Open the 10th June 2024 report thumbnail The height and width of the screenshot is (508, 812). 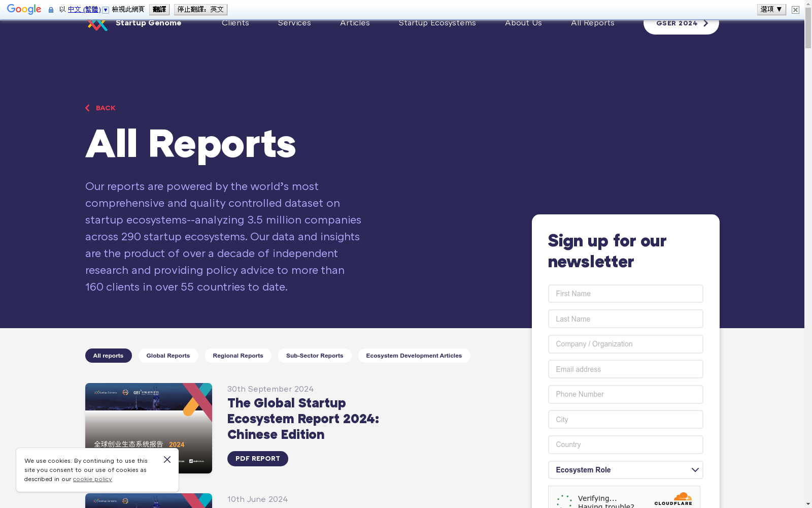[149, 501]
